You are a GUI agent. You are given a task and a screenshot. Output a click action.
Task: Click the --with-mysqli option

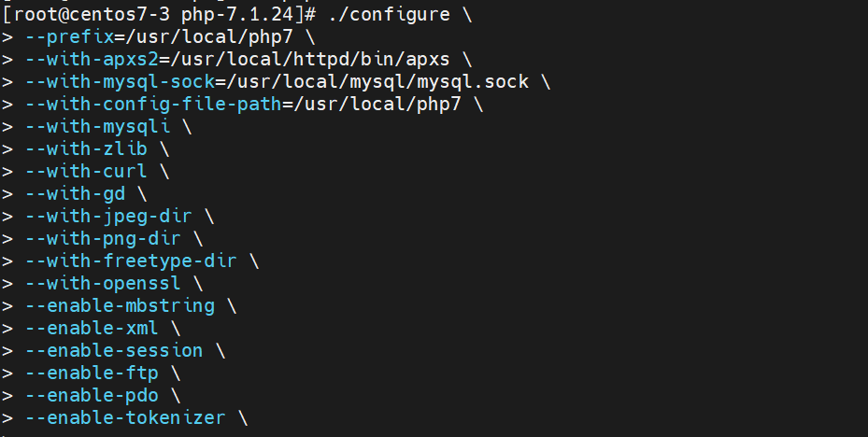tap(96, 126)
